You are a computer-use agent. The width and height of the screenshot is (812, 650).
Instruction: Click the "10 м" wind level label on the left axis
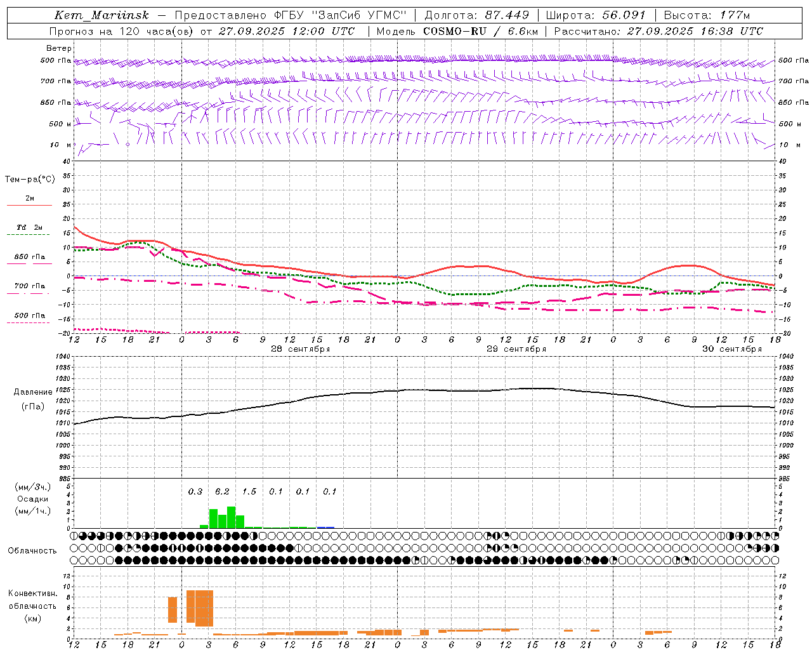60,145
